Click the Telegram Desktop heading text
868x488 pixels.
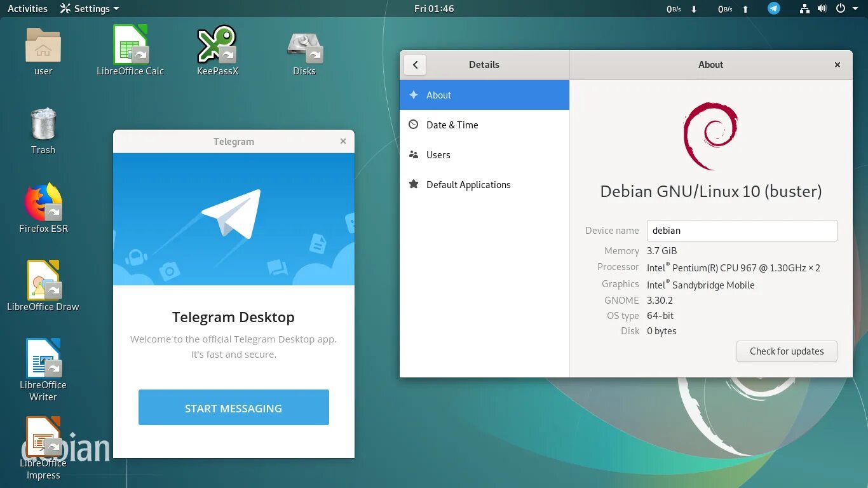point(234,317)
